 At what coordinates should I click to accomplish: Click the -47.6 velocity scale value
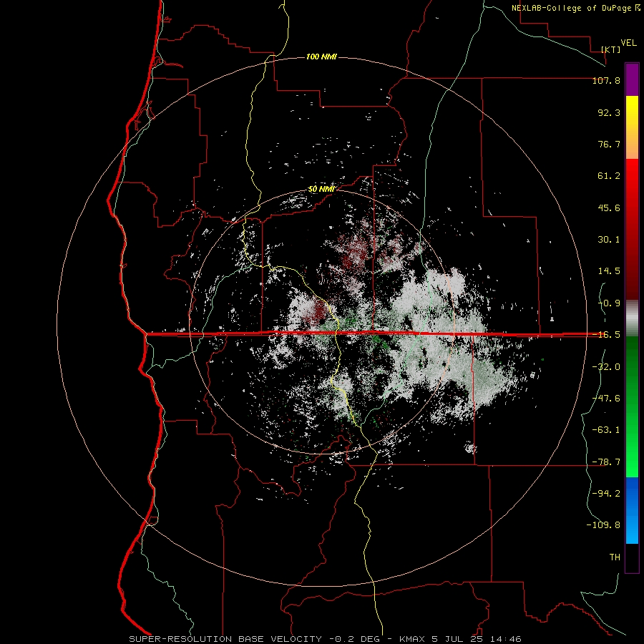[x=606, y=399]
